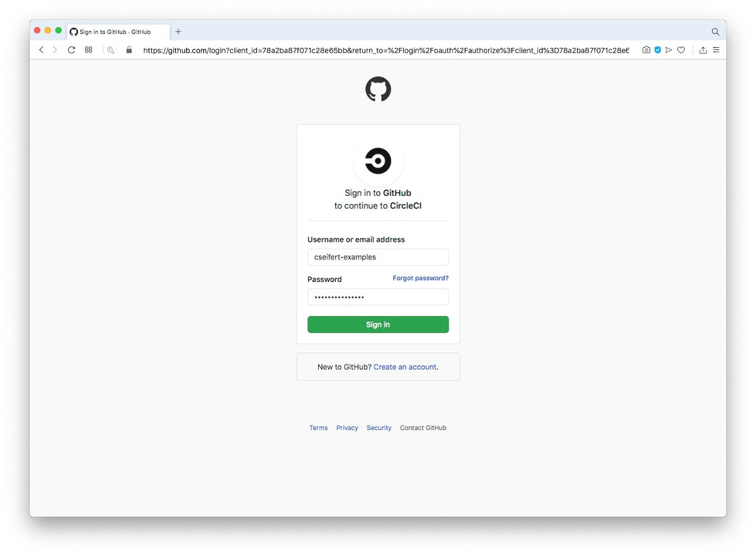Go back with the browser back arrow
756x556 pixels.
[x=42, y=50]
